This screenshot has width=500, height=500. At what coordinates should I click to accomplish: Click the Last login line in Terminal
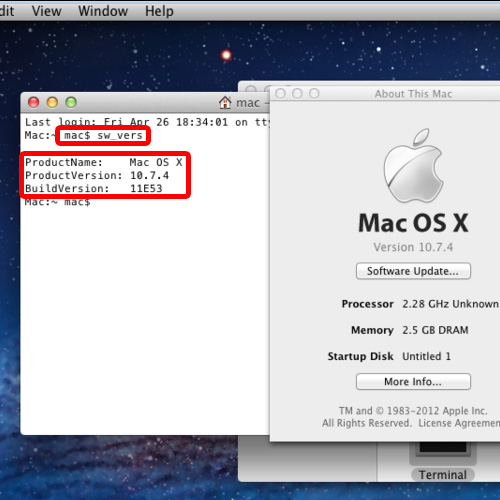(147, 122)
